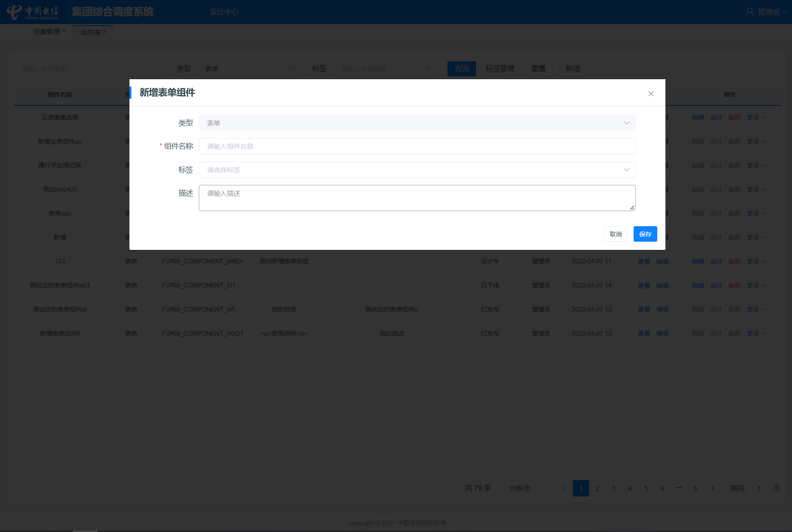Click the 查询 search button
This screenshot has width=792, height=532.
point(462,69)
